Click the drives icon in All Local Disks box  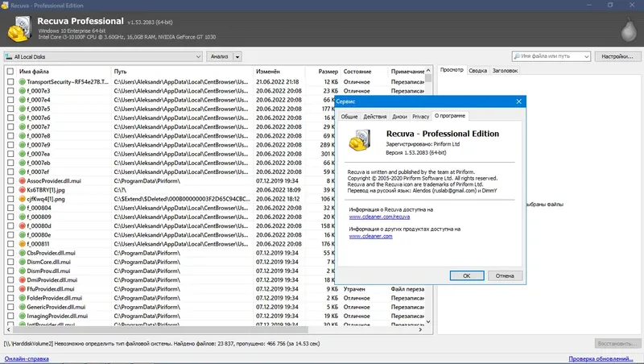pyautogui.click(x=9, y=56)
